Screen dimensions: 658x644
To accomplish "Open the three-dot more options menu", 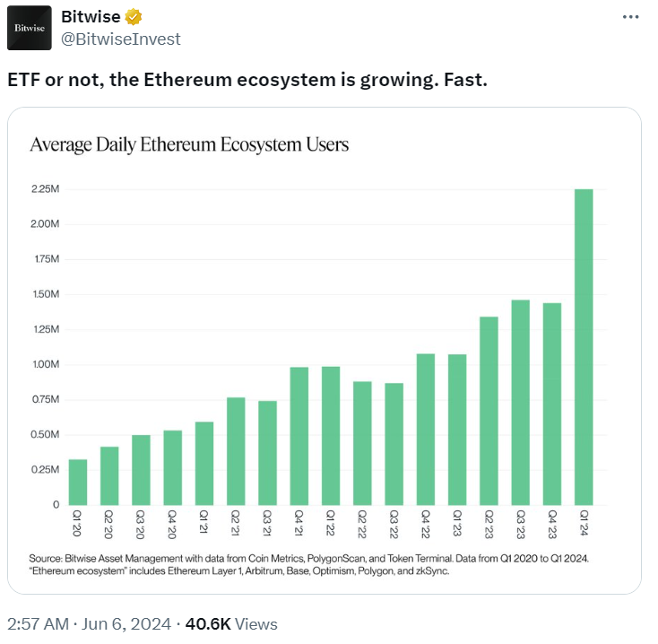I will coord(630,18).
